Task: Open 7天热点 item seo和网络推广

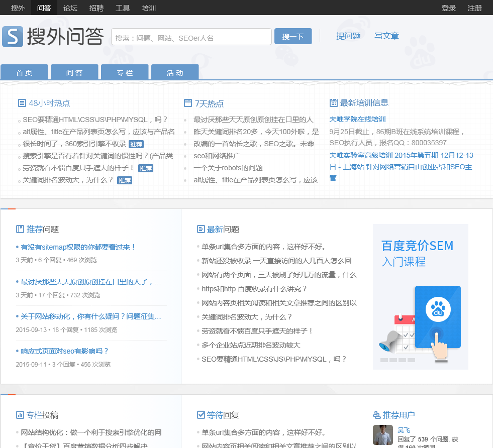Action: coord(217,156)
